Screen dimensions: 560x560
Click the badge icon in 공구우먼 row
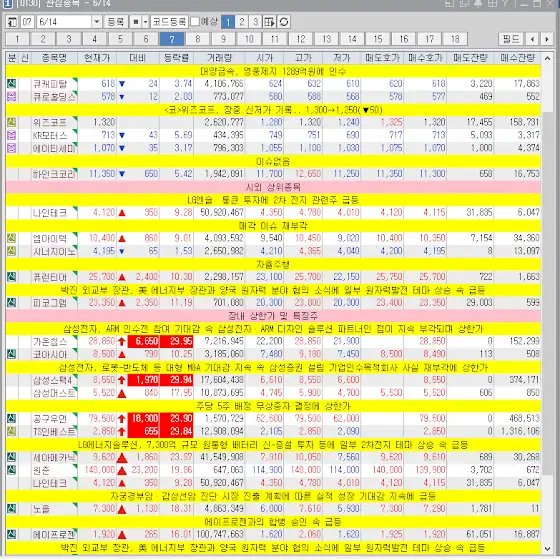coord(11,419)
